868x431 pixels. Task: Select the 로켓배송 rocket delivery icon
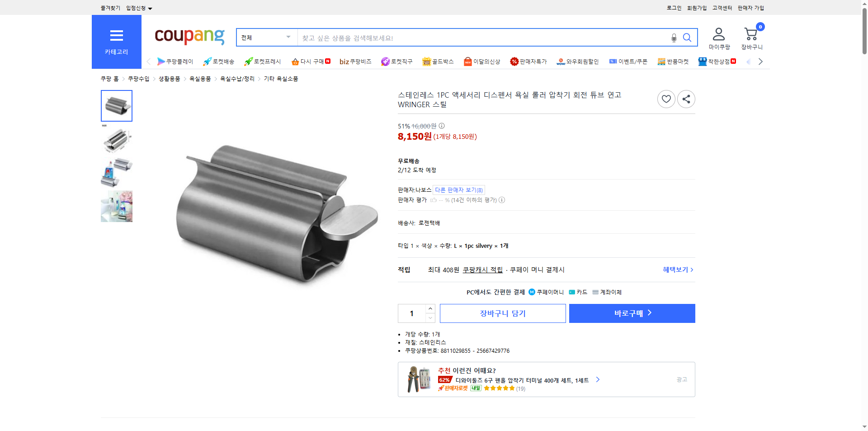tap(219, 62)
